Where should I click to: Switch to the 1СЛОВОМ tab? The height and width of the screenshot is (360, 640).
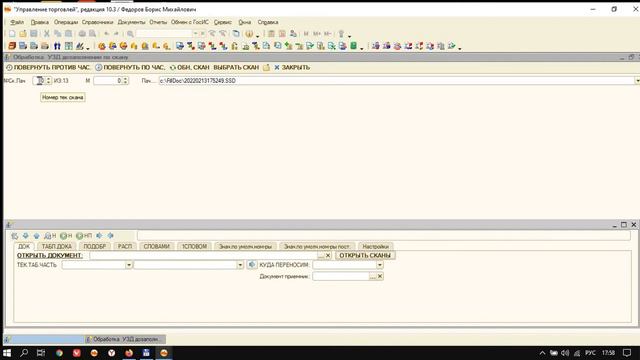coord(194,247)
